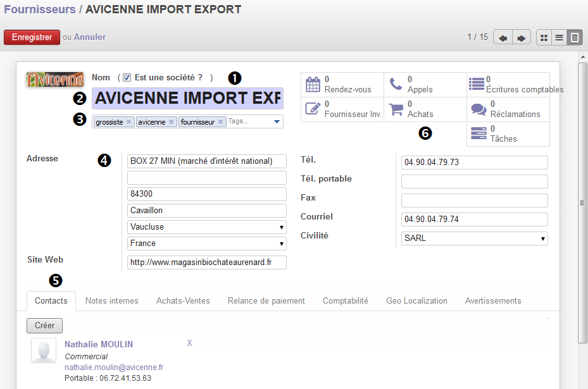Edit the Courriel field 04.90.04.79.74
588x389 pixels.
[474, 219]
